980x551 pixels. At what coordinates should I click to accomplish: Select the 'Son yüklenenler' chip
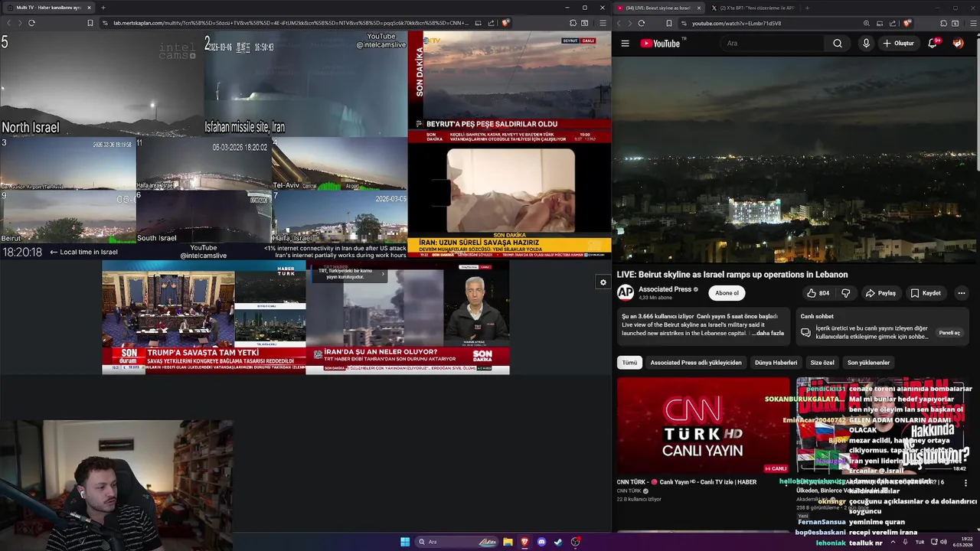[x=868, y=363]
